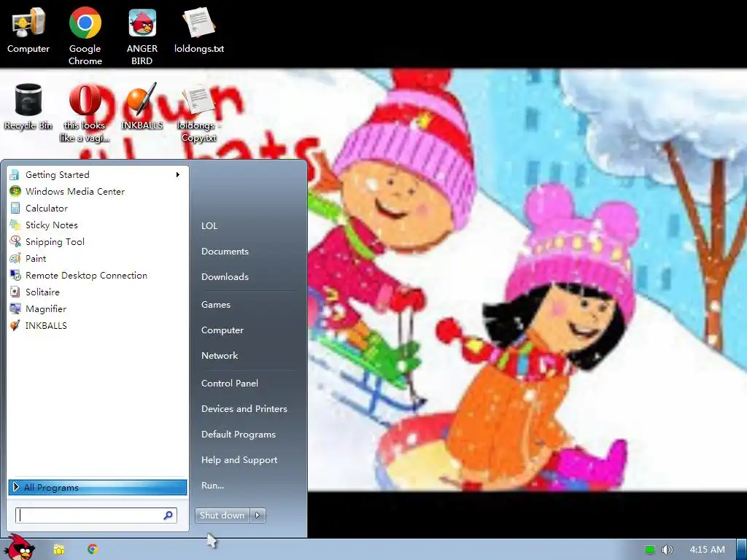
Task: Open the volume speaker tray icon
Action: [667, 550]
